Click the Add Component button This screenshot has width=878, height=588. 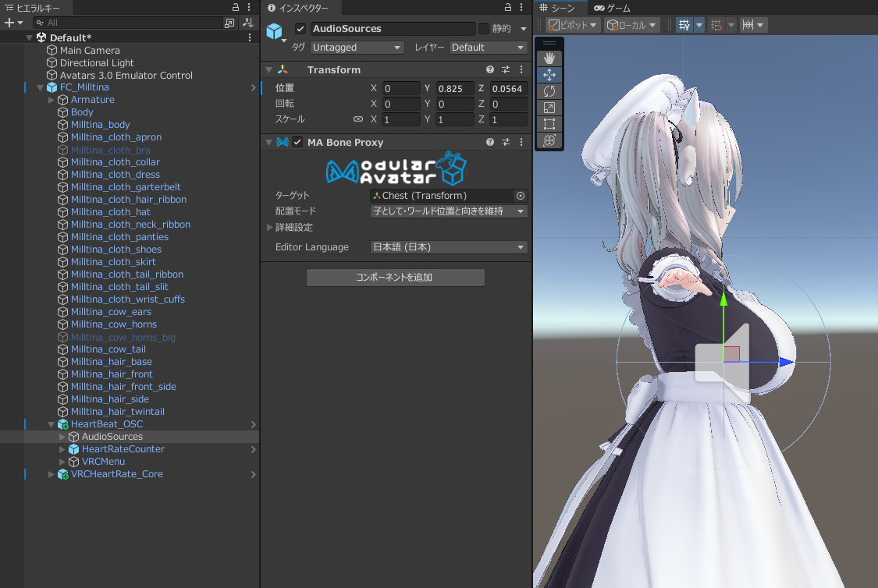point(396,278)
